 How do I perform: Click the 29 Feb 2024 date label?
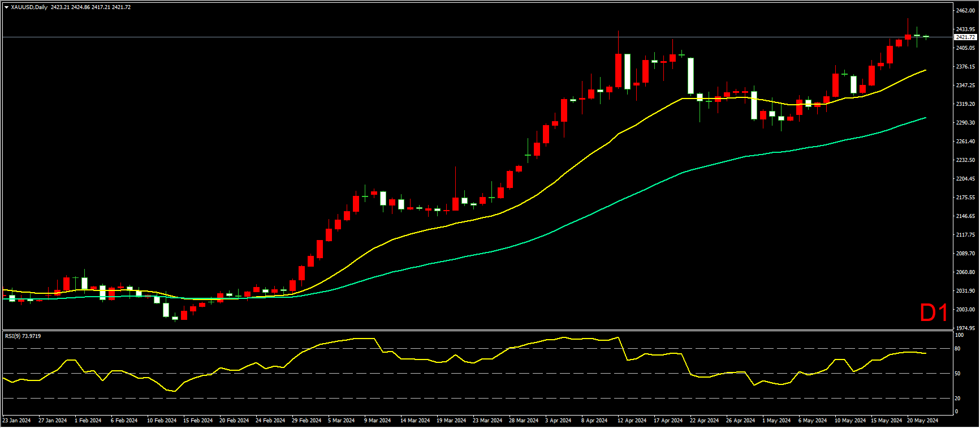306,421
